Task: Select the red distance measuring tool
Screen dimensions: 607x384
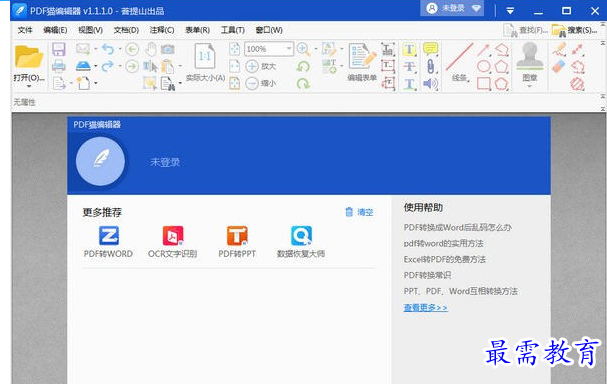Action: click(x=578, y=49)
